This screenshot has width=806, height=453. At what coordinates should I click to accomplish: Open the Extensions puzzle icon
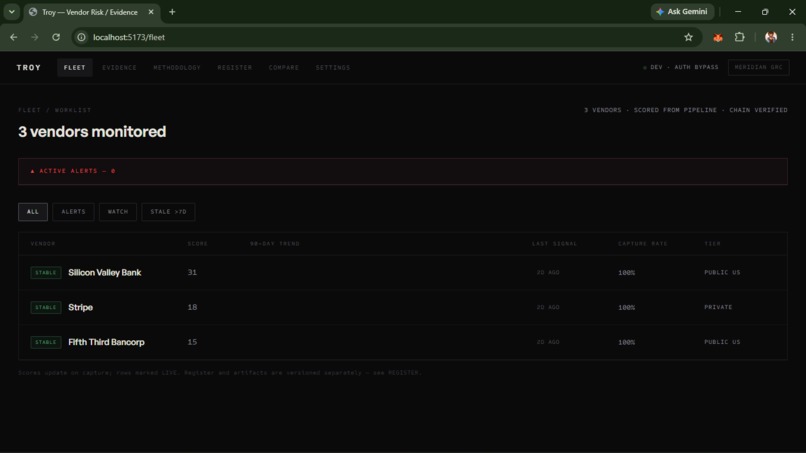tap(740, 37)
